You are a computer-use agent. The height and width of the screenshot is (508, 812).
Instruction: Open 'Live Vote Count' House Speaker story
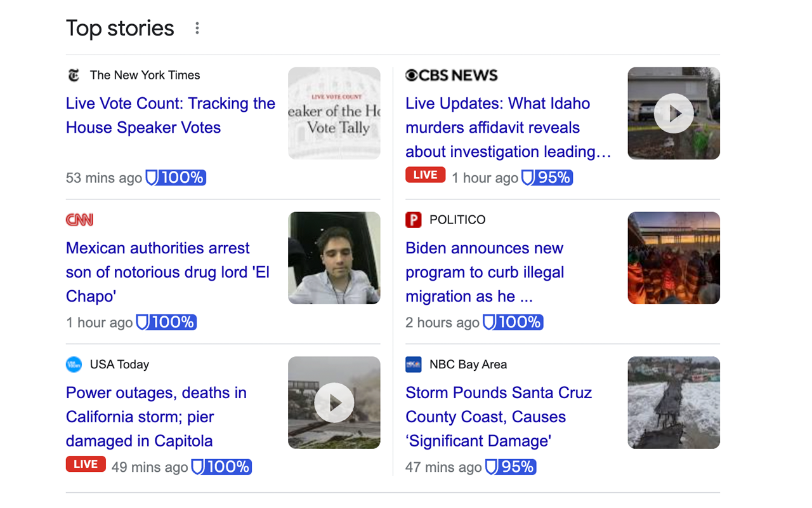[x=170, y=116]
